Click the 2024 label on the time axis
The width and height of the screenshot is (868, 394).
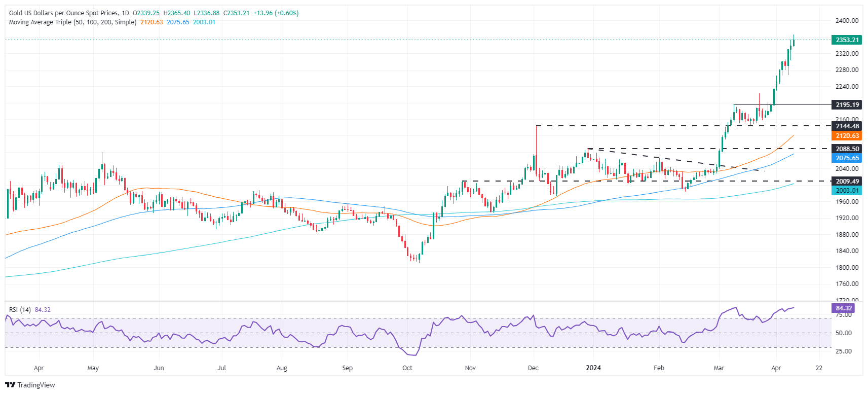[x=593, y=368]
